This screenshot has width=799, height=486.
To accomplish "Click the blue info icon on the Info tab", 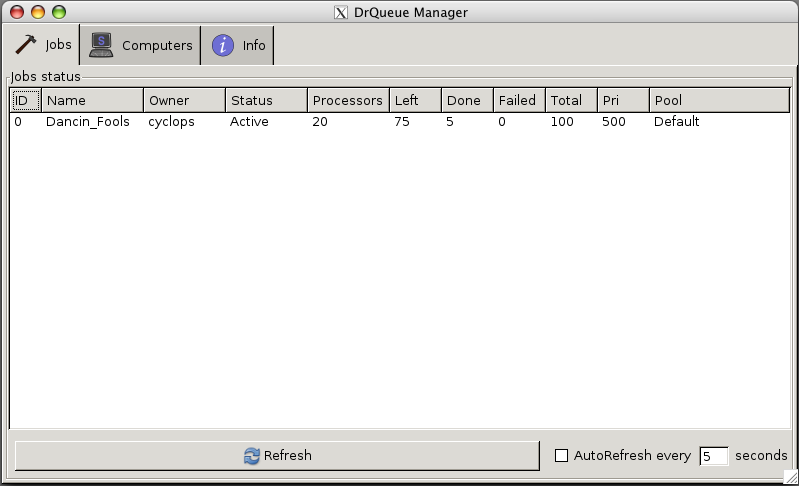I will coord(223,45).
